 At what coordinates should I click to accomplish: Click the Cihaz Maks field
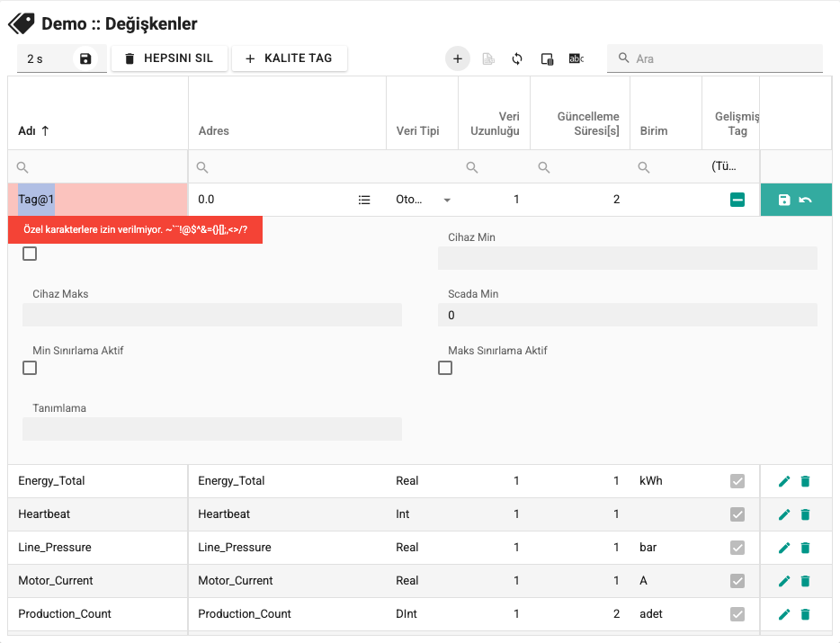(x=212, y=315)
